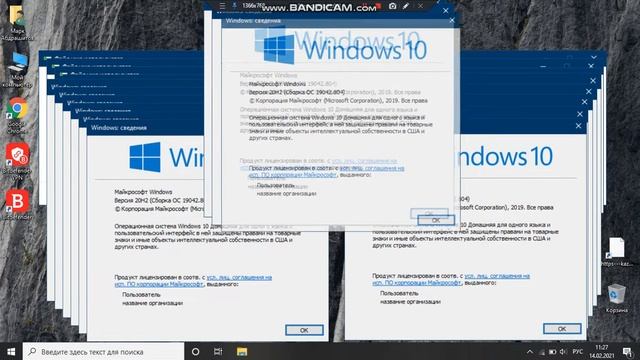Open the license agreement link in center dialog
The image size is (640, 360).
[x=327, y=171]
